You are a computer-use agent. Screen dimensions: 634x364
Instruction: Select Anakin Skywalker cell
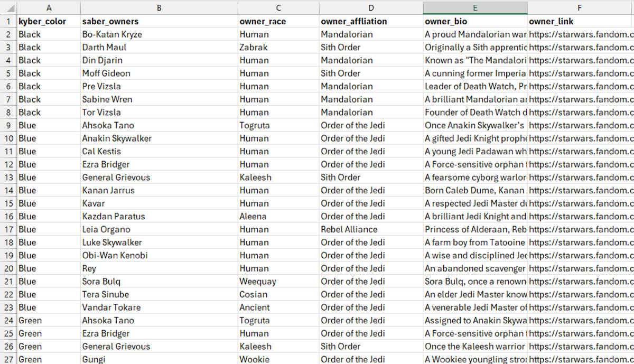click(x=159, y=138)
